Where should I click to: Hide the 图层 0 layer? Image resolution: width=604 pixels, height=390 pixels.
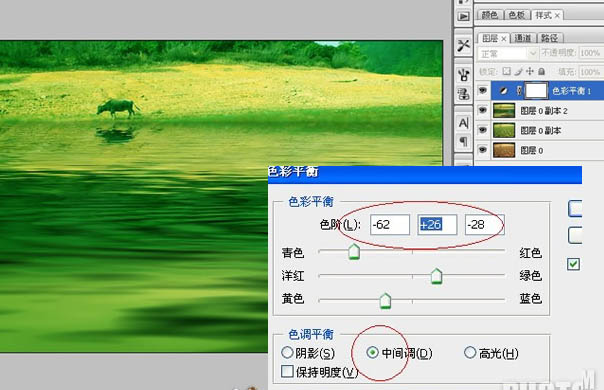pos(482,150)
